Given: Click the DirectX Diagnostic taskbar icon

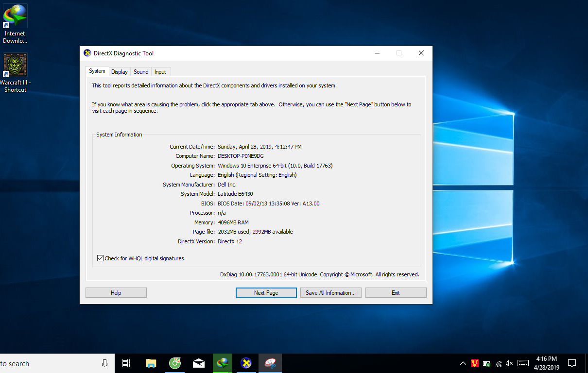Looking at the screenshot, I should tap(246, 363).
